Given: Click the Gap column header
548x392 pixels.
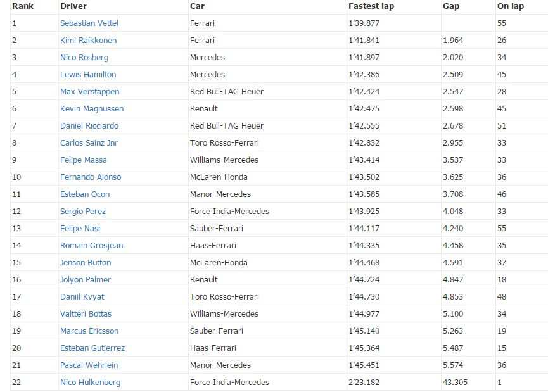Looking at the screenshot, I should coord(452,6).
